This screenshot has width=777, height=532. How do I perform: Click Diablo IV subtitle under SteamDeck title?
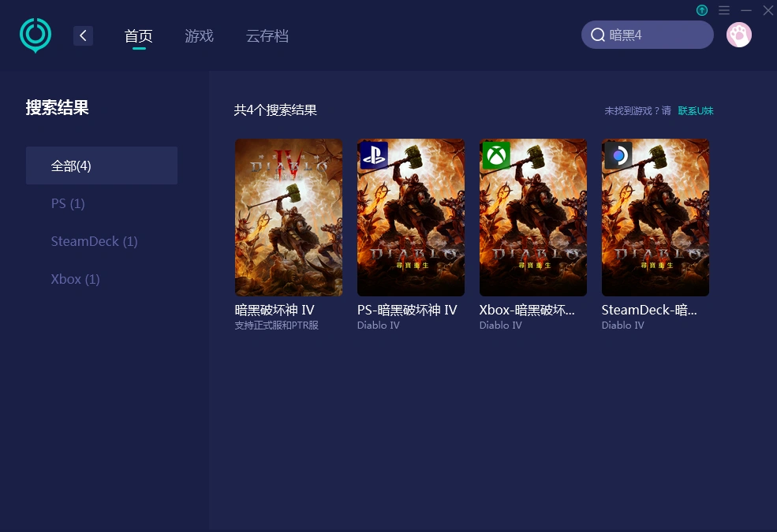pos(623,326)
